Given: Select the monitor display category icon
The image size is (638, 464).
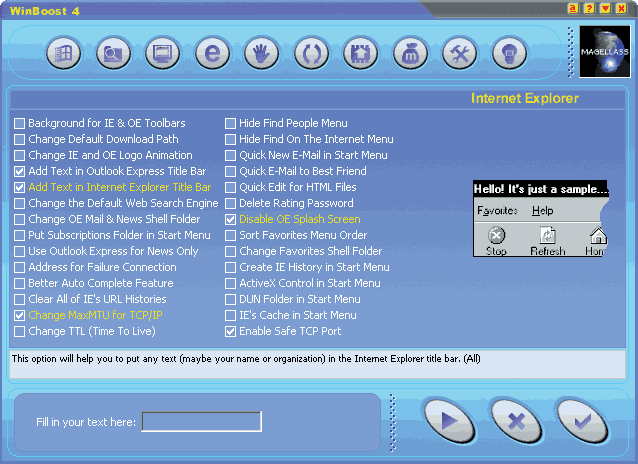Looking at the screenshot, I should [x=161, y=52].
